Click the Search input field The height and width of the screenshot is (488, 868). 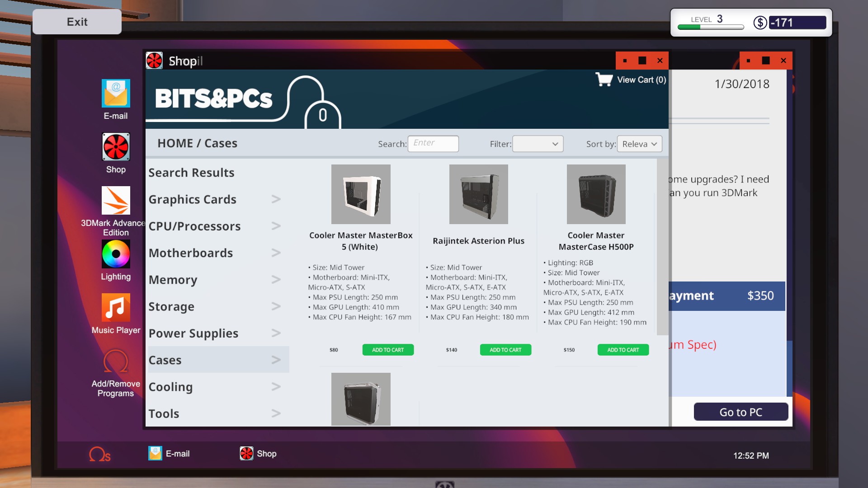click(433, 144)
